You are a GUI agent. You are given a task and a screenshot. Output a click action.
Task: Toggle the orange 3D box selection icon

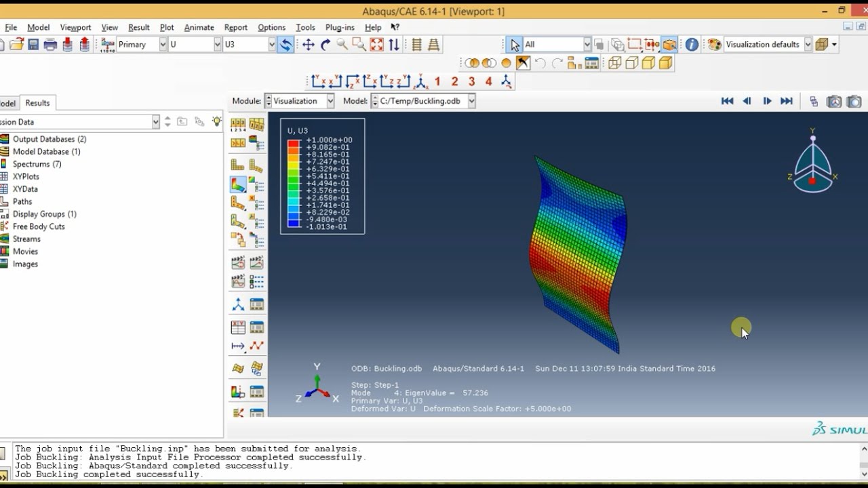click(669, 45)
